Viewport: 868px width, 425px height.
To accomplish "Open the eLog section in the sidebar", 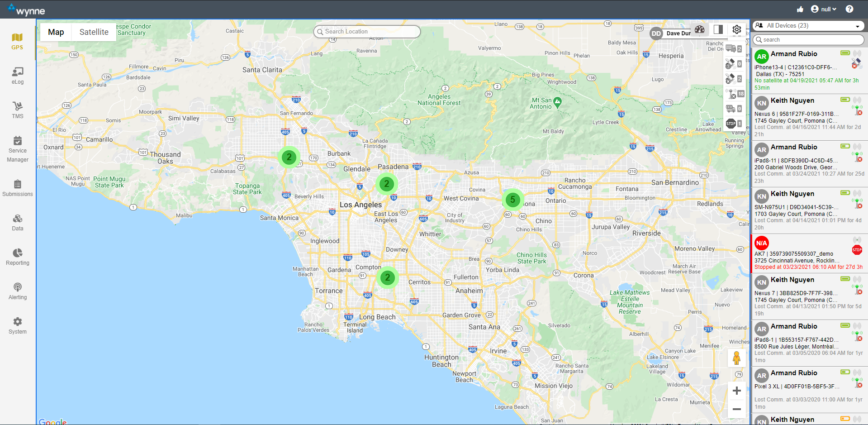I will coord(17,75).
